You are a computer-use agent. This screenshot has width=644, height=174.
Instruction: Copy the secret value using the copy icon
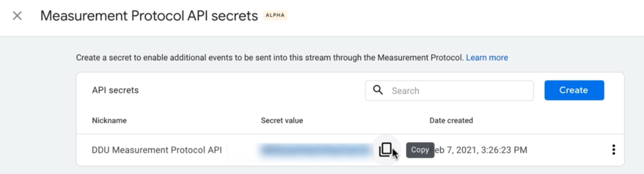coord(385,150)
